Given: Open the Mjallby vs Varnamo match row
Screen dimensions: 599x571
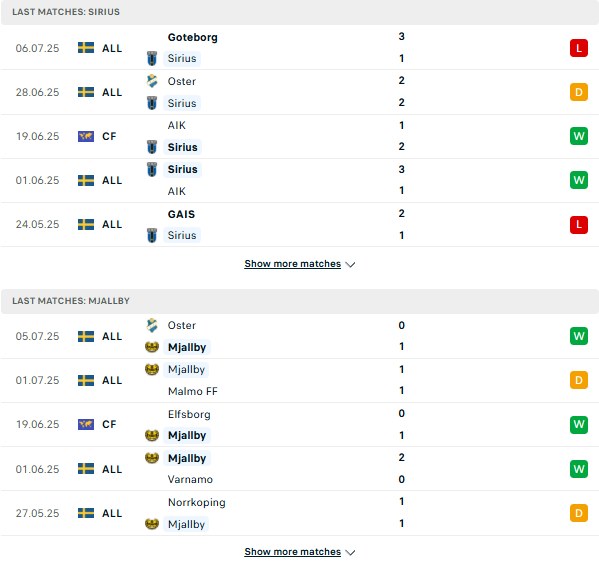Looking at the screenshot, I should 300,469.
